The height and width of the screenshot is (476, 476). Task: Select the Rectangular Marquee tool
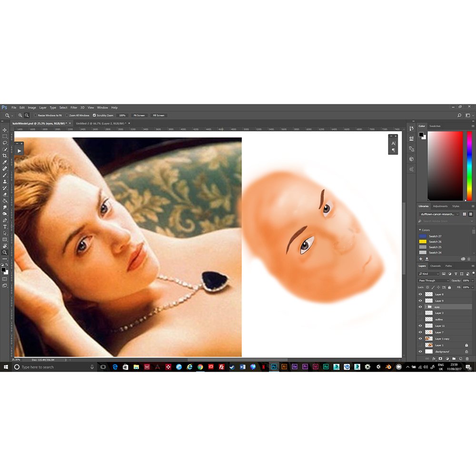[5, 136]
